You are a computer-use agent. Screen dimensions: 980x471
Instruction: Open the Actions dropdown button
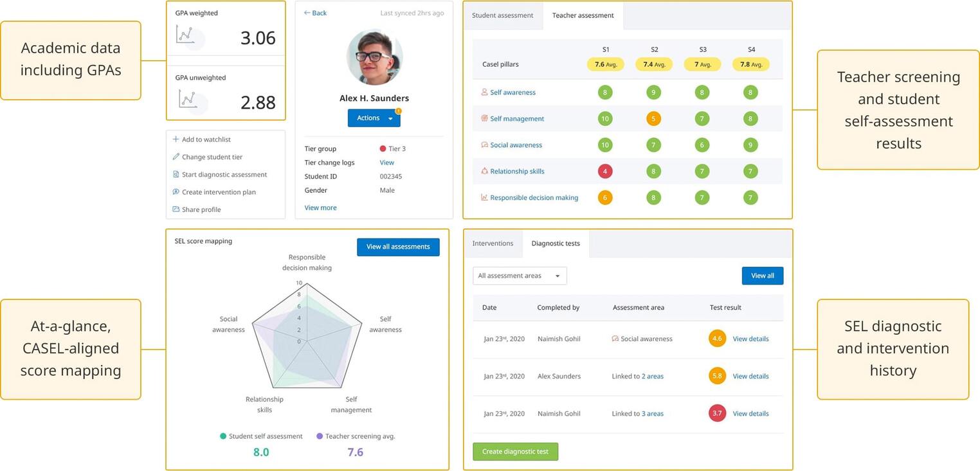(374, 118)
